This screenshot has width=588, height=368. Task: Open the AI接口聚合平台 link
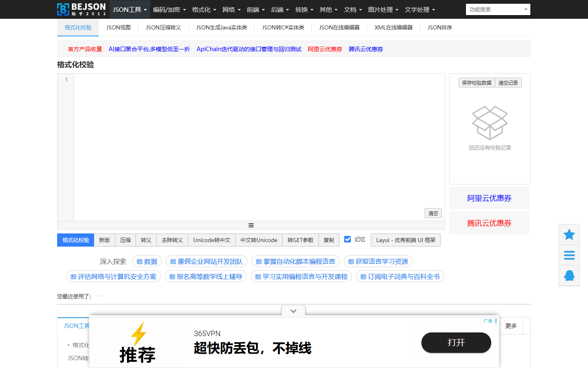coord(149,49)
